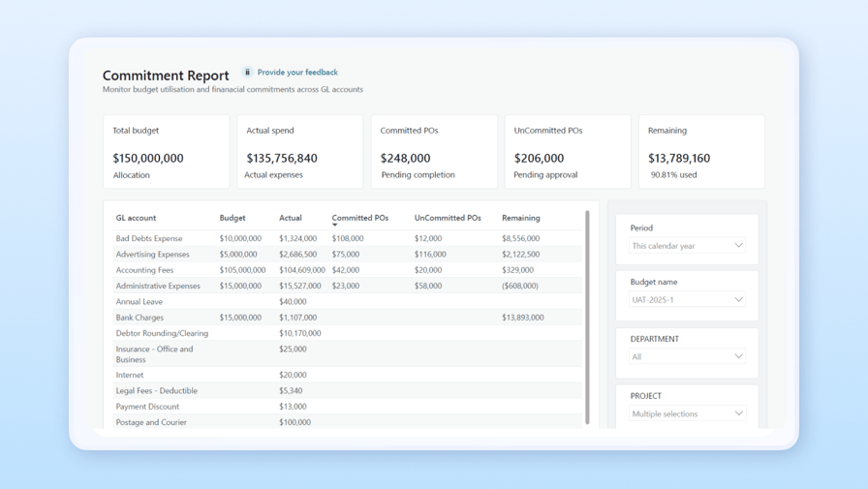
Task: Open the Provide your feedback link
Action: pos(297,73)
